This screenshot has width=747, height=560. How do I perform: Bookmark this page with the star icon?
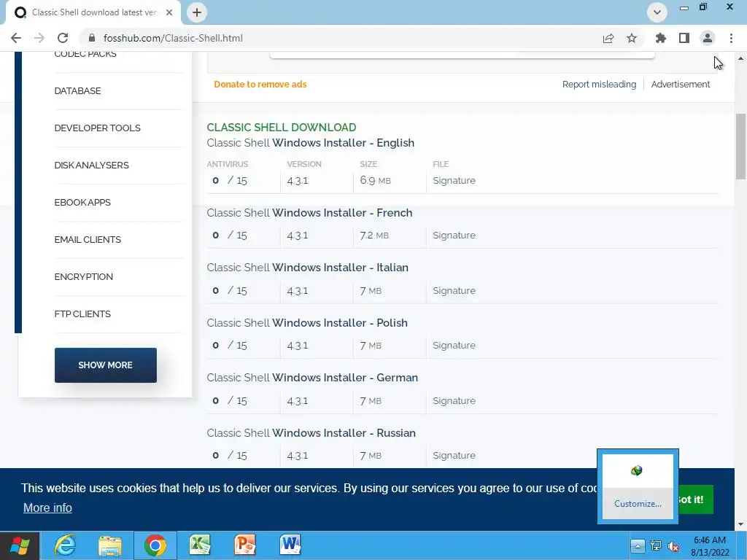(632, 38)
